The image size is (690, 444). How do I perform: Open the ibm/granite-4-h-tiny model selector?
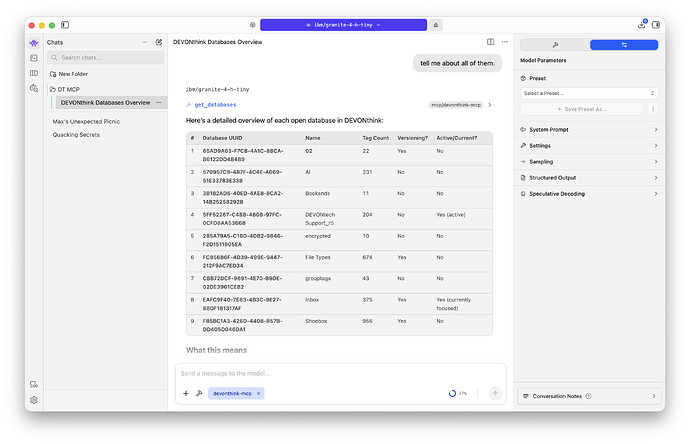[343, 25]
